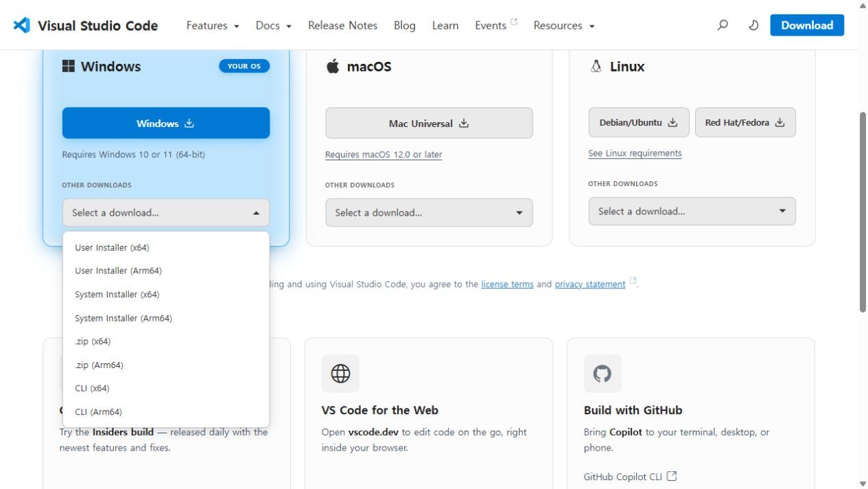868x489 pixels.
Task: Click the Visual Studio Code logo icon
Action: coord(21,25)
